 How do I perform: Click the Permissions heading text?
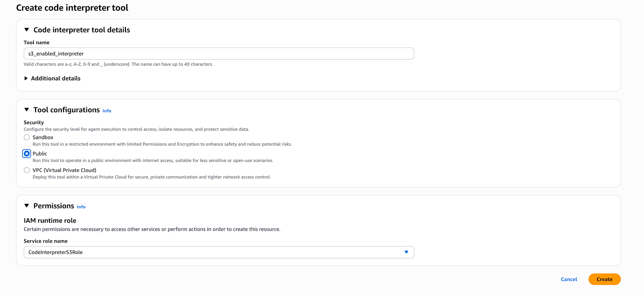(x=54, y=206)
